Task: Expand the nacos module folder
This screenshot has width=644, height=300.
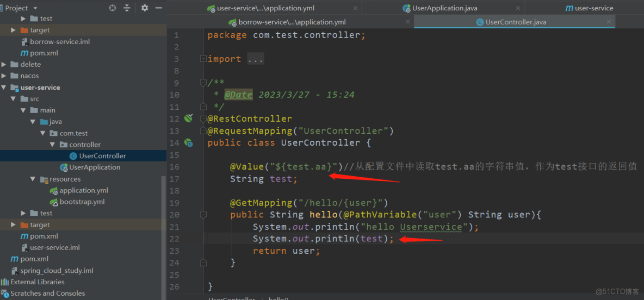Action: [x=4, y=76]
